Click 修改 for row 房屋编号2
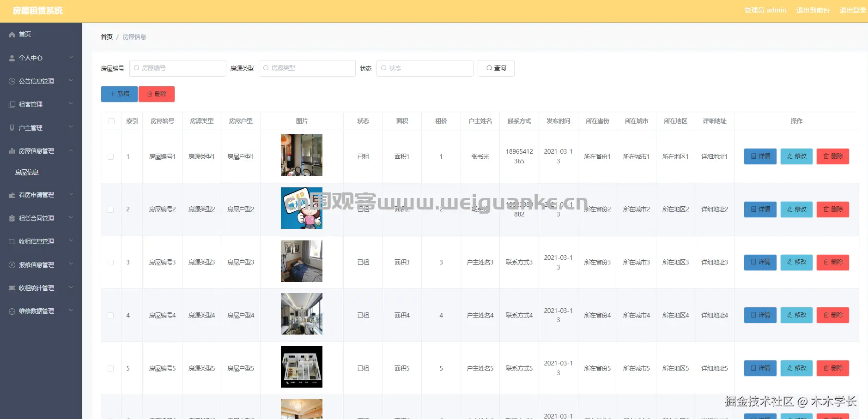Viewport: 868px width, 419px height. (x=796, y=209)
